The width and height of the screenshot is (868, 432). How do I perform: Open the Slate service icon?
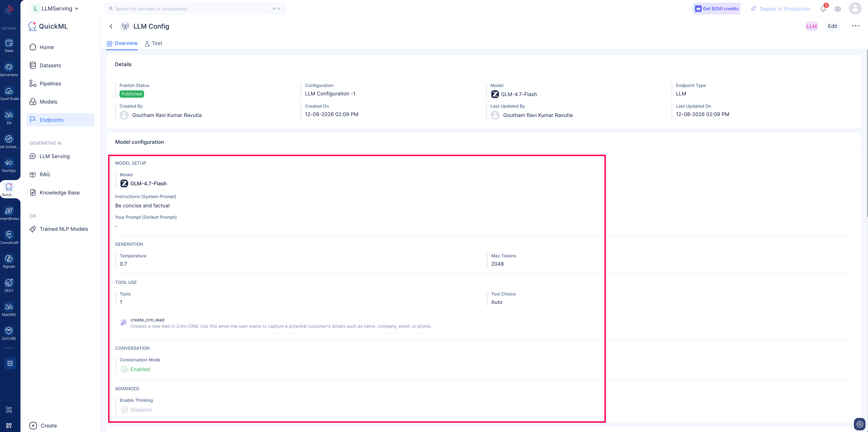[x=9, y=43]
